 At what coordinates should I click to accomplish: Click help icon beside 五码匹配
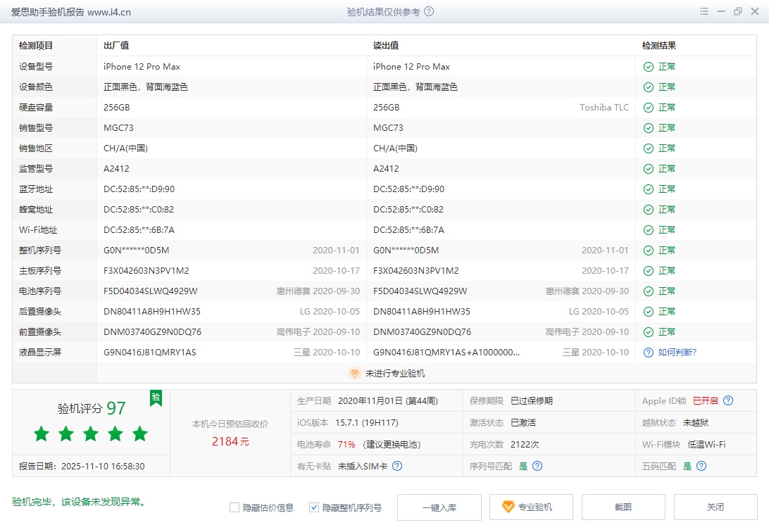point(701,466)
